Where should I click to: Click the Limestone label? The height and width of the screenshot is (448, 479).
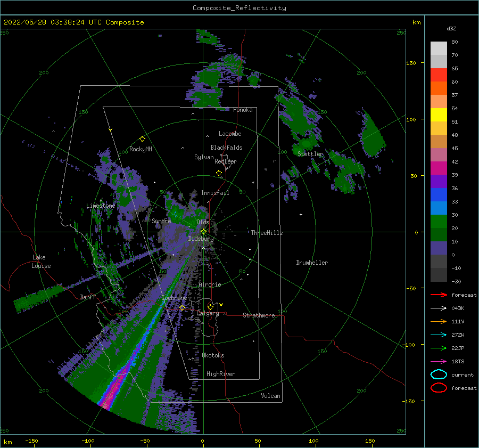point(101,206)
